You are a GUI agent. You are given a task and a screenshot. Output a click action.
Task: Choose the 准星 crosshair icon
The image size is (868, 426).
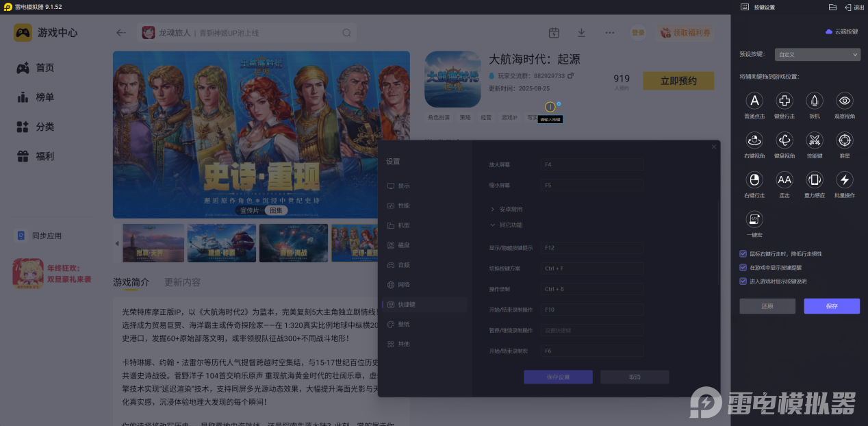tap(845, 140)
